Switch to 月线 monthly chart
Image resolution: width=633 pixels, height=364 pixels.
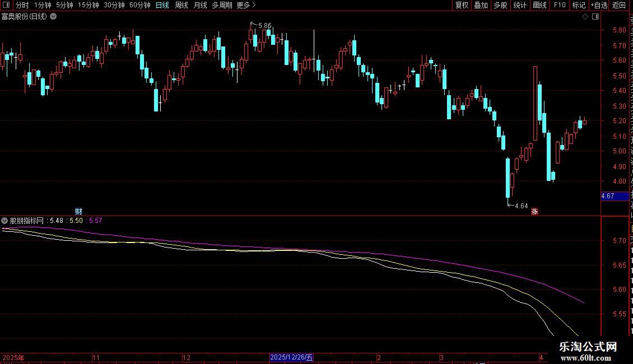click(x=200, y=5)
